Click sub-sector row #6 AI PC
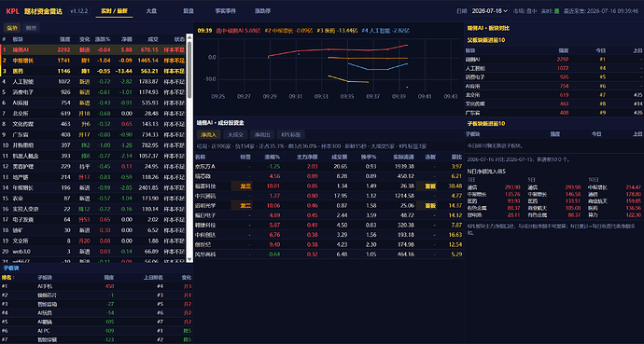Screen dimensions: 644x344 coord(97,330)
